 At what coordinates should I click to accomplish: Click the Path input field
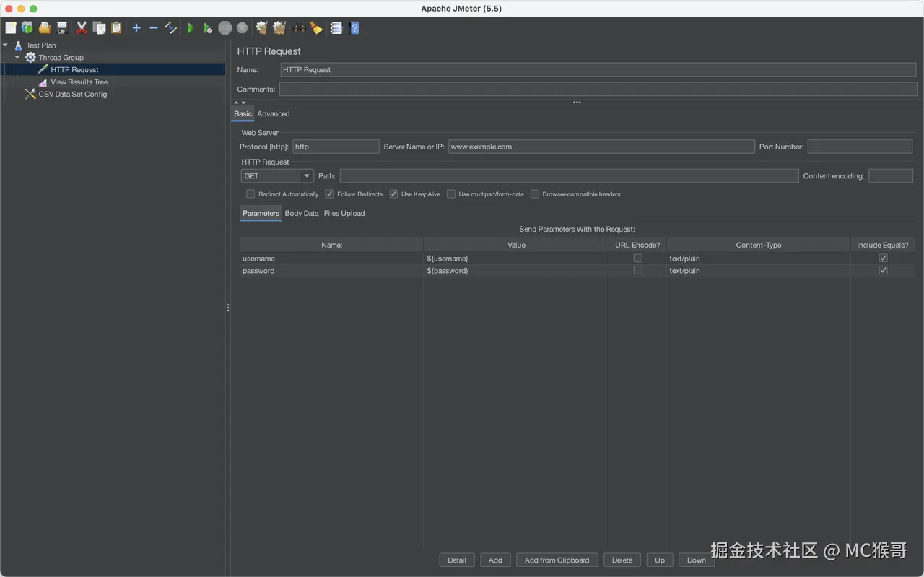coord(569,176)
